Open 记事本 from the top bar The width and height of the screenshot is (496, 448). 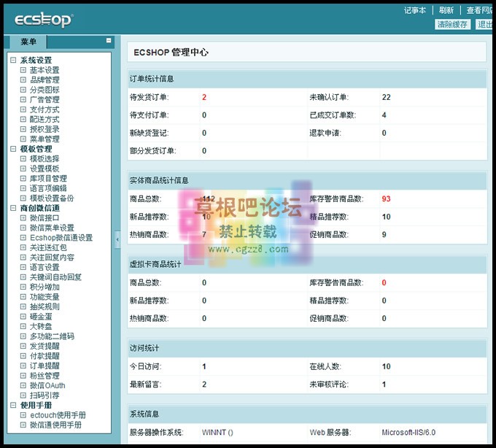415,10
